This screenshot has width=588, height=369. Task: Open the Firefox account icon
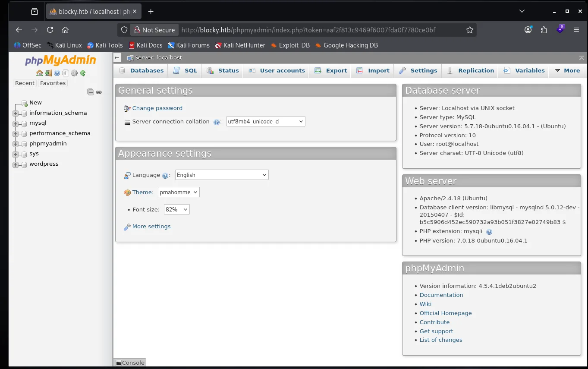(528, 30)
